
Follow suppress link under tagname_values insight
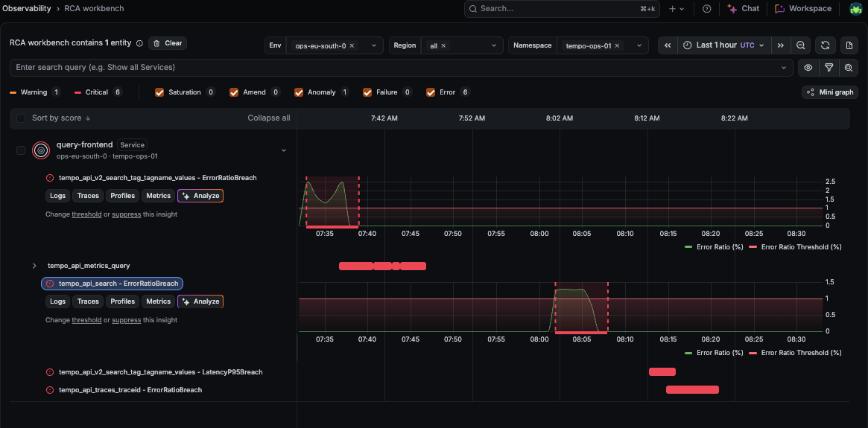click(x=127, y=214)
